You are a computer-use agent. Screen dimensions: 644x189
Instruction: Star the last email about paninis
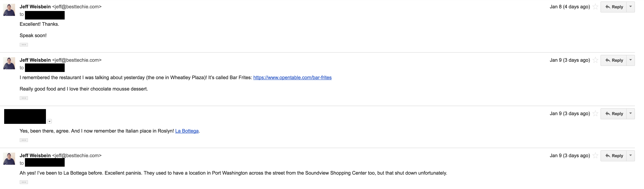coord(595,156)
